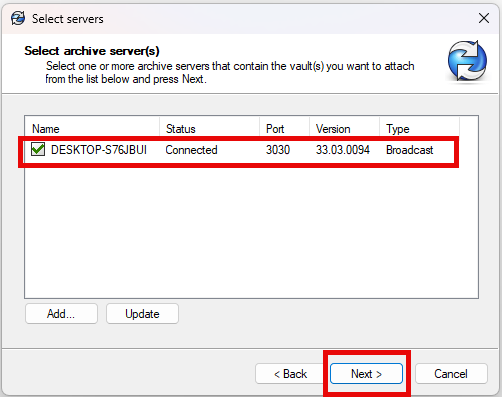
Task: Go back with the < Back button
Action: [x=290, y=374]
